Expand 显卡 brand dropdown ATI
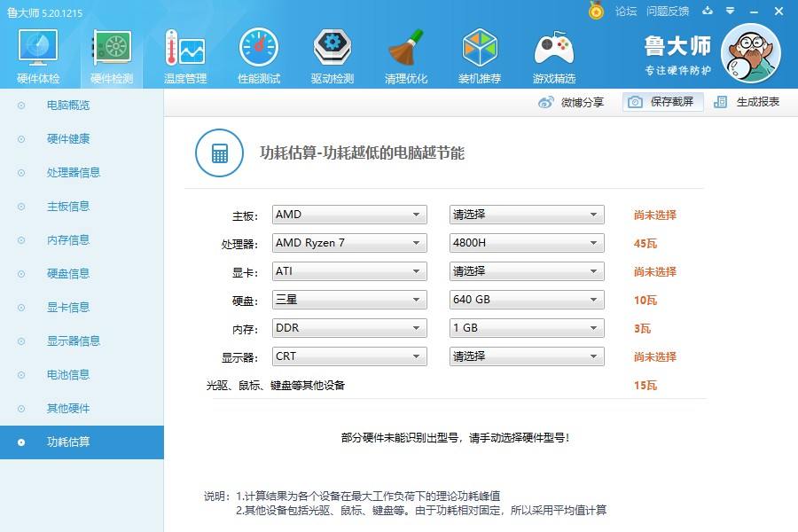Viewport: 798px width, 532px height. (x=349, y=270)
